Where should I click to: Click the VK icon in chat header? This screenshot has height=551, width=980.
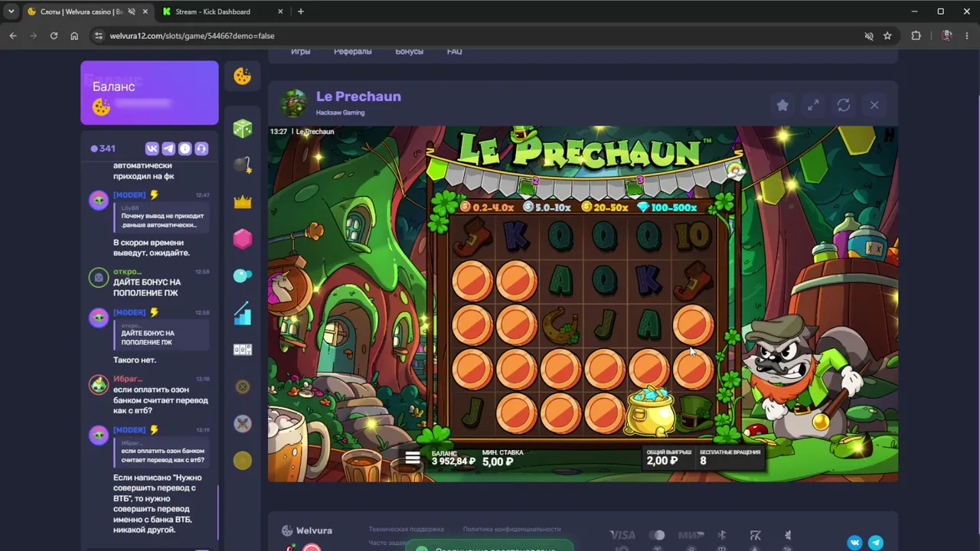coord(152,148)
